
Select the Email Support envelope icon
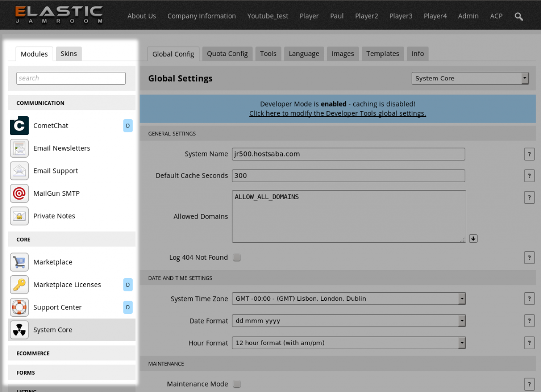(x=19, y=171)
